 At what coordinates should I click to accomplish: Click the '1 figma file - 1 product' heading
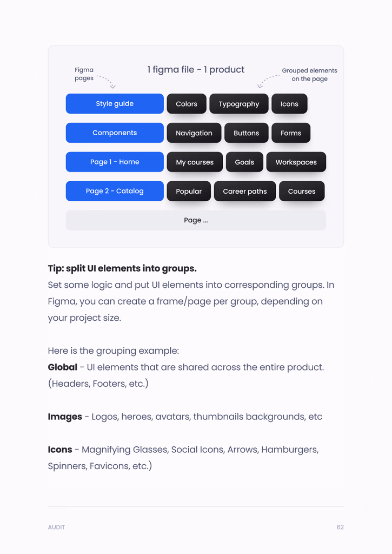(196, 70)
